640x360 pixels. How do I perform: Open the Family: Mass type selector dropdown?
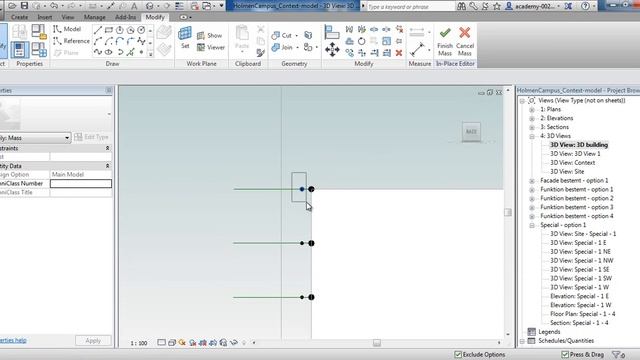tap(67, 138)
